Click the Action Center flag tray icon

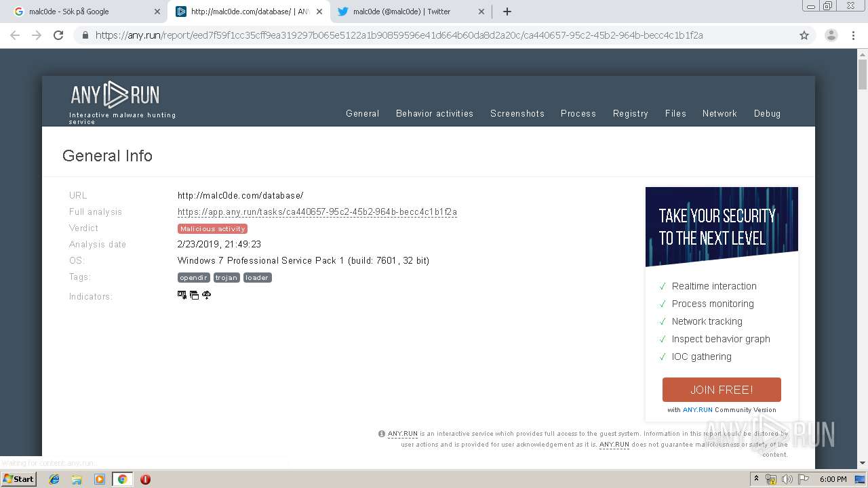pos(804,479)
